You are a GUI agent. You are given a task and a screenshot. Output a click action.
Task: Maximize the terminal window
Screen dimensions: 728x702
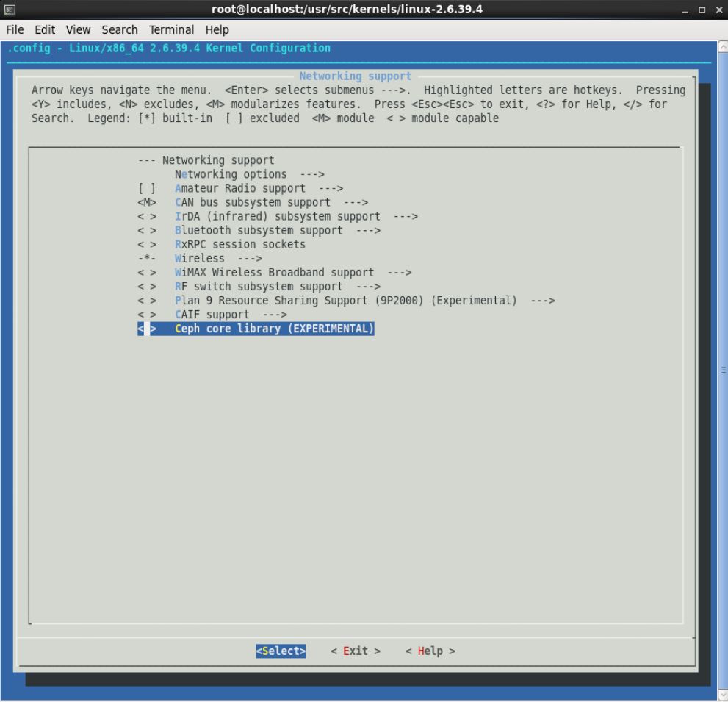pos(702,10)
